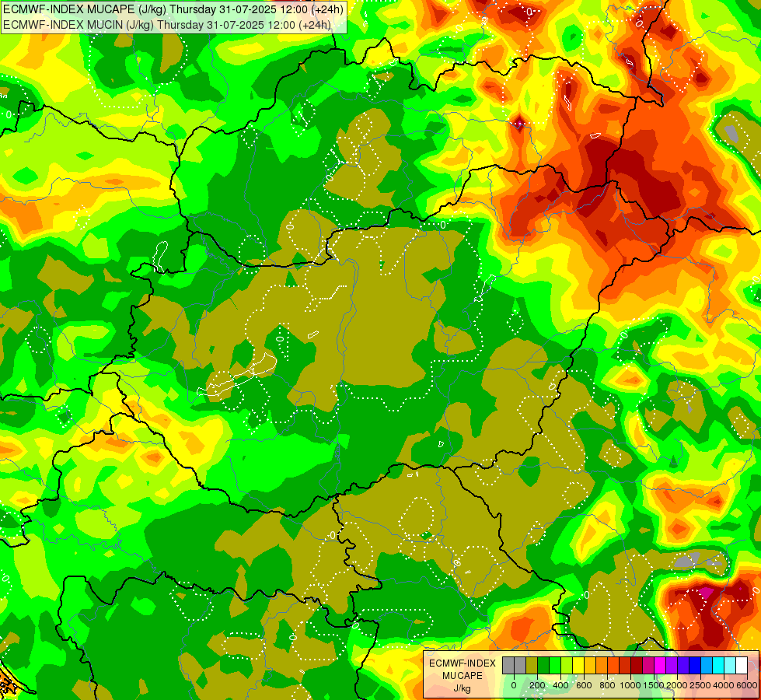Select the red-orange legend swatch

pyautogui.click(x=613, y=665)
